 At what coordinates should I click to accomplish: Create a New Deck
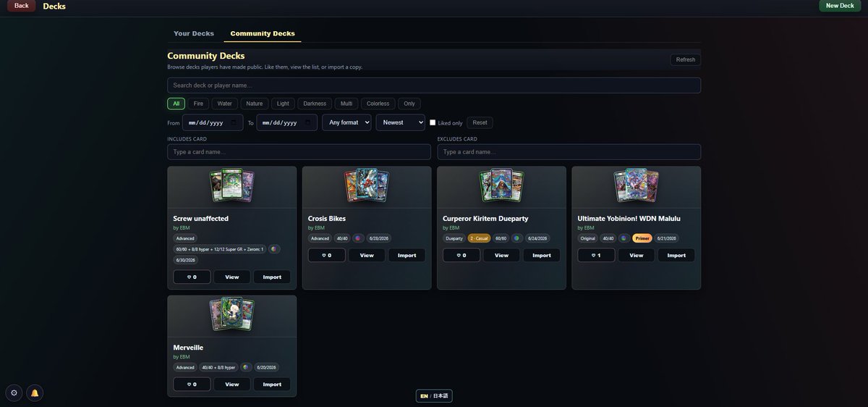coord(840,6)
